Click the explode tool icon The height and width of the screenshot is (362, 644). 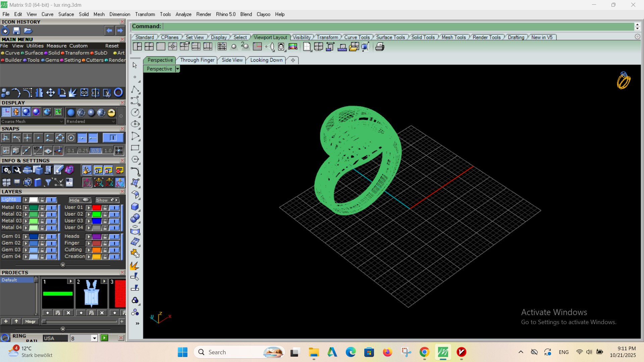coord(73,93)
